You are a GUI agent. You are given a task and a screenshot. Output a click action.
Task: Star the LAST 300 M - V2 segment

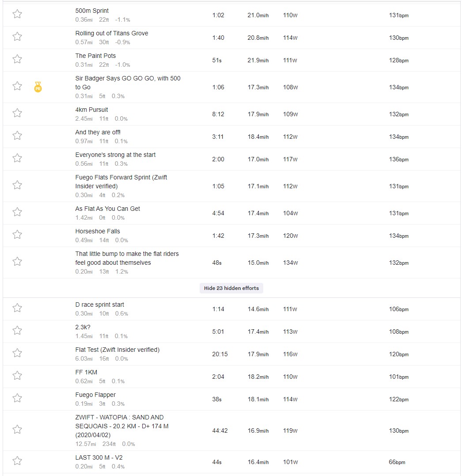[x=17, y=461]
